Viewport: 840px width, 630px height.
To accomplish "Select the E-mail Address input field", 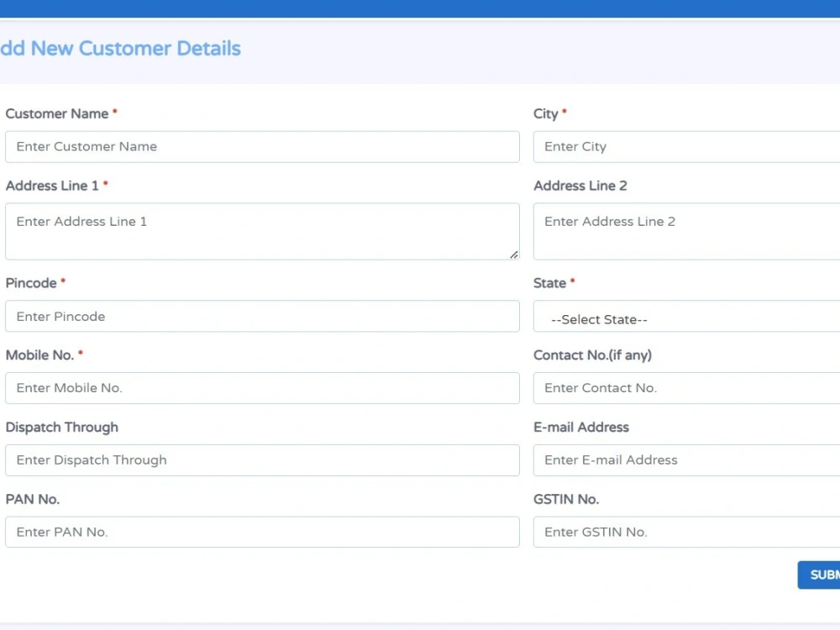I will [x=687, y=460].
